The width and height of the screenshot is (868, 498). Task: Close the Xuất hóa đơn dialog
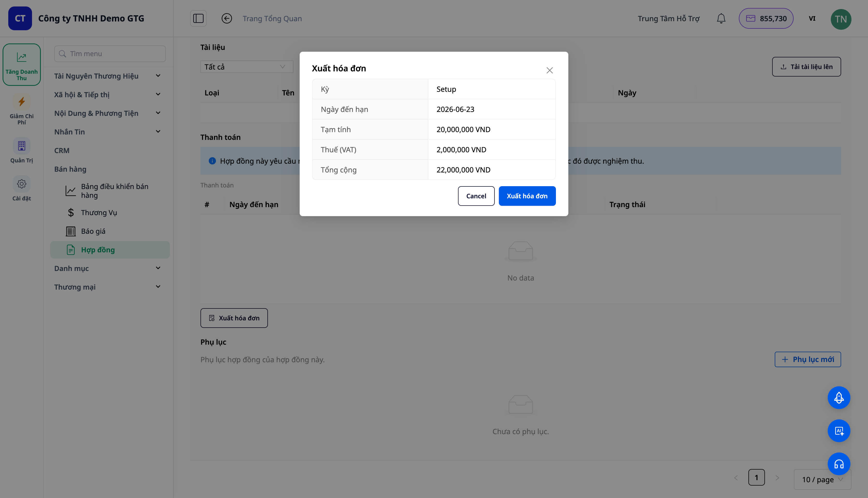click(549, 70)
